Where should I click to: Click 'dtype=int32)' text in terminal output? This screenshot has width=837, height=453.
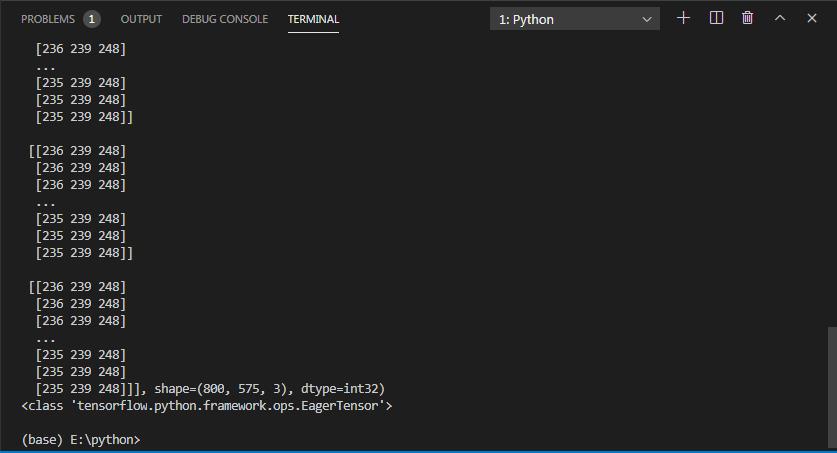(343, 389)
